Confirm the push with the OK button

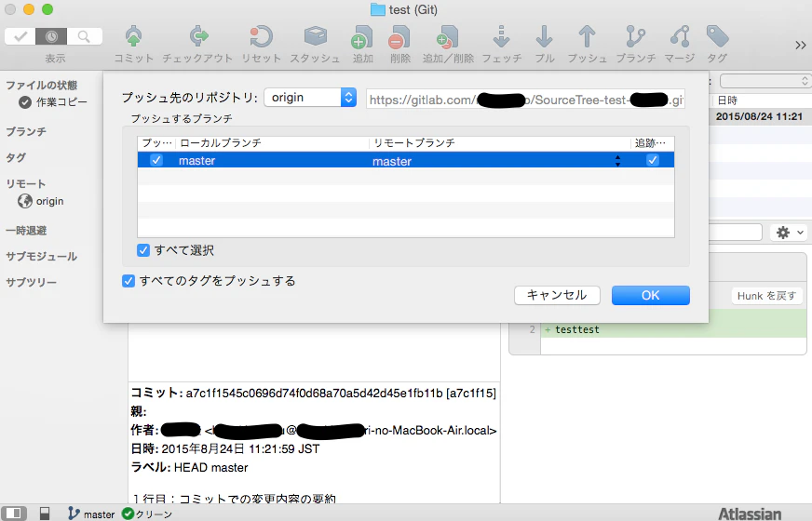[x=650, y=296]
